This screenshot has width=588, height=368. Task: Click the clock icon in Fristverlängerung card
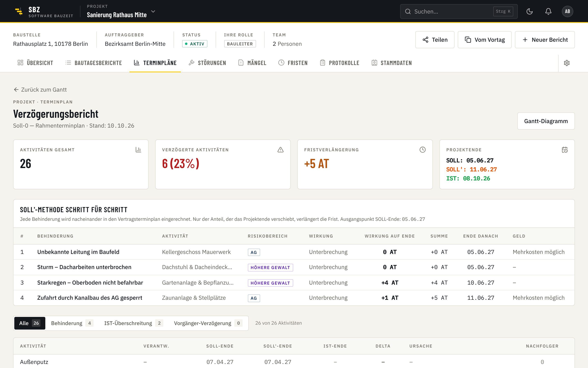coord(423,150)
